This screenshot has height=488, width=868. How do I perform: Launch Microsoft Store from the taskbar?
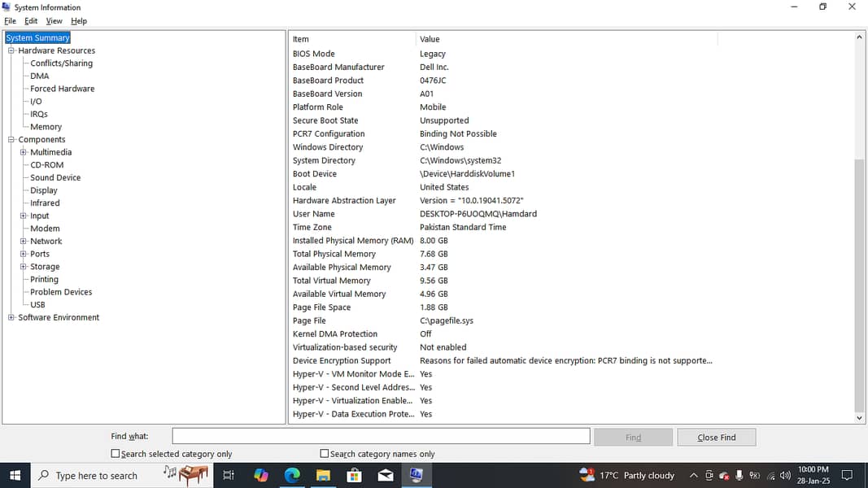355,475
